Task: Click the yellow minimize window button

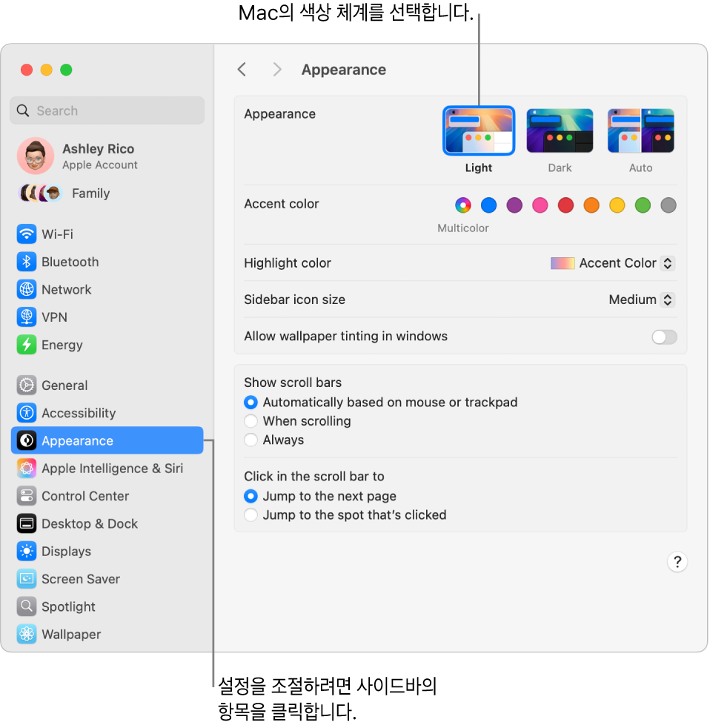Action: pos(47,70)
